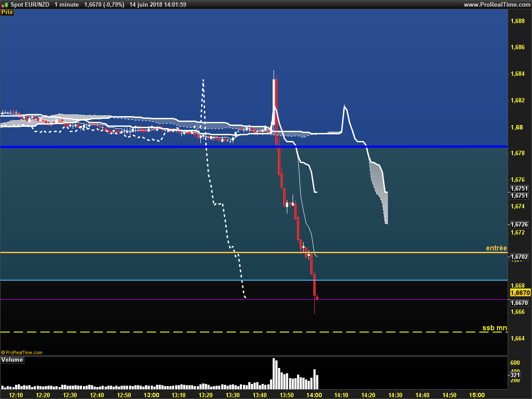
Task: Select the orange entrée horizontal line label
Action: (496, 248)
